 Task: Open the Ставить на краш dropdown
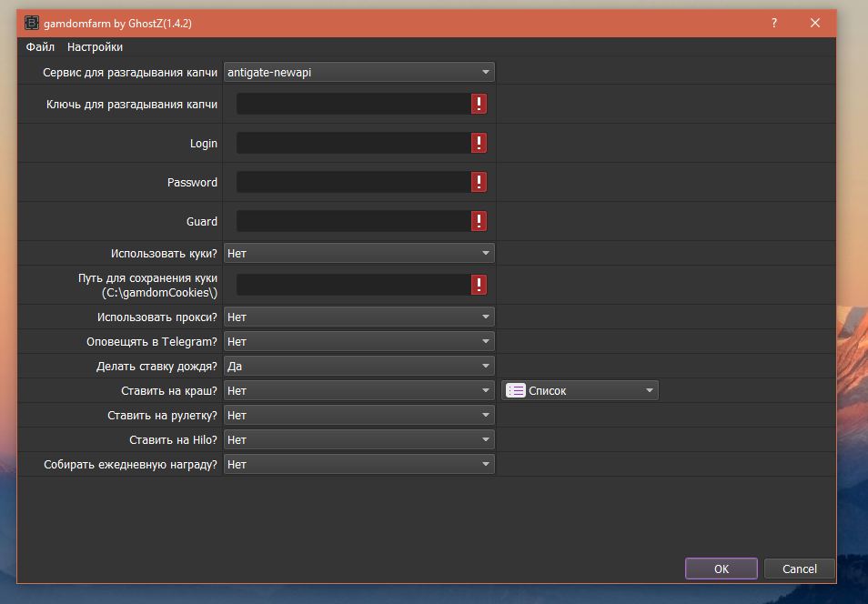pyautogui.click(x=358, y=391)
